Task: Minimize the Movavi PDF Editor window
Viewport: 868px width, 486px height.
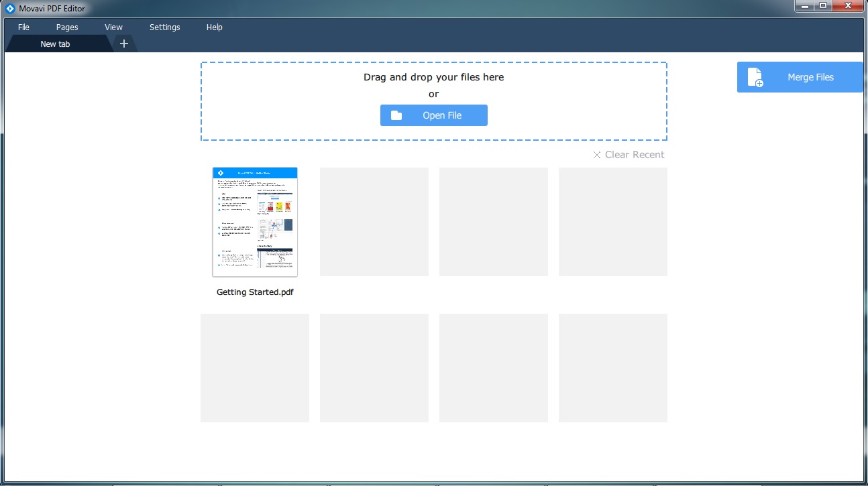Action: click(804, 6)
